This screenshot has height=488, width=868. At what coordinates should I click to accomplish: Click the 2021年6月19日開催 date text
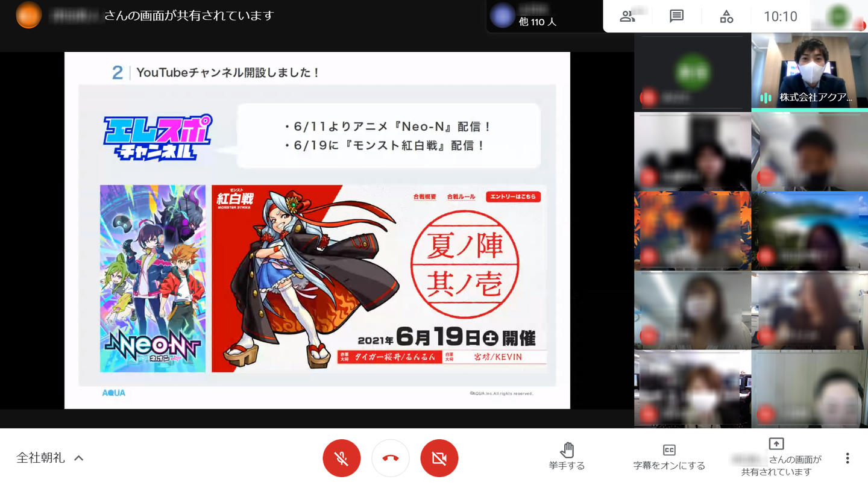pyautogui.click(x=447, y=337)
